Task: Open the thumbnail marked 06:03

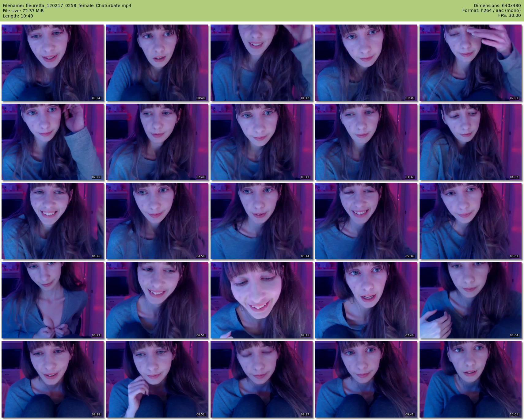Action: [471, 221]
